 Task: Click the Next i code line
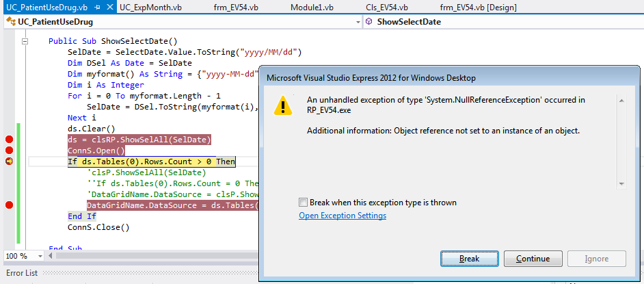click(82, 118)
